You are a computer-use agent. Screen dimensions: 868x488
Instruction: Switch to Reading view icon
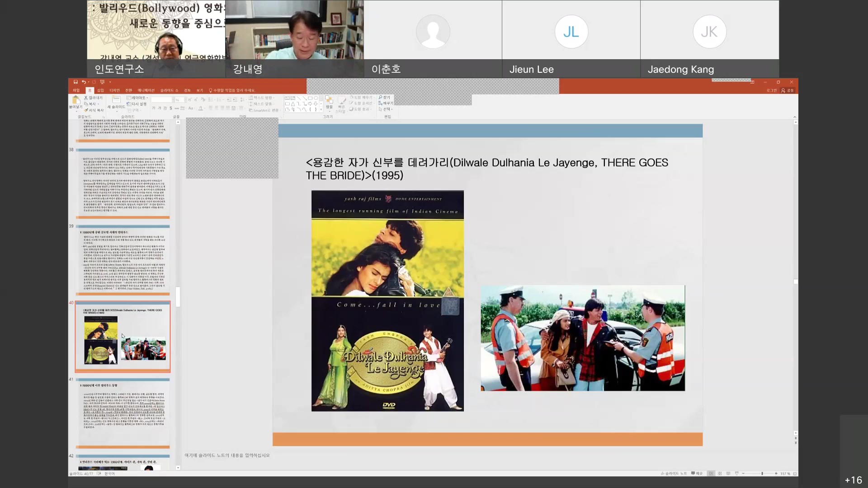click(728, 474)
